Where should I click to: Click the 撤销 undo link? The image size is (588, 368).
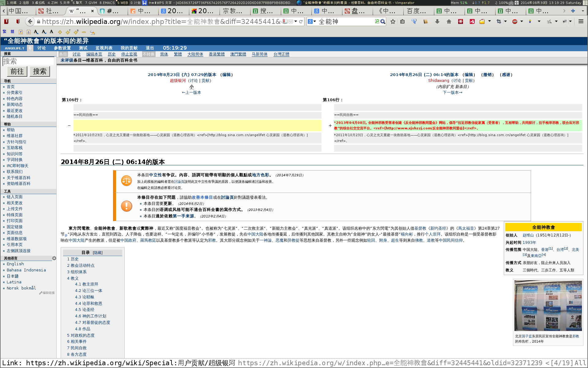(487, 75)
